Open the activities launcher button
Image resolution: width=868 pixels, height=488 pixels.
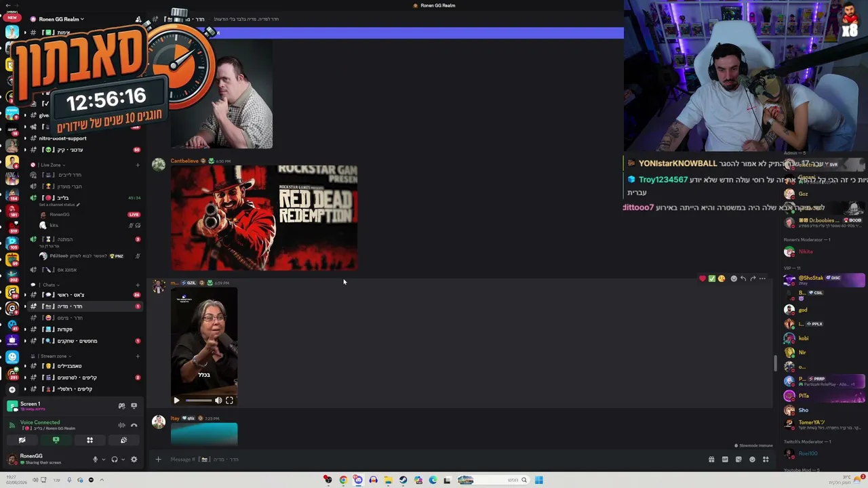(90, 441)
